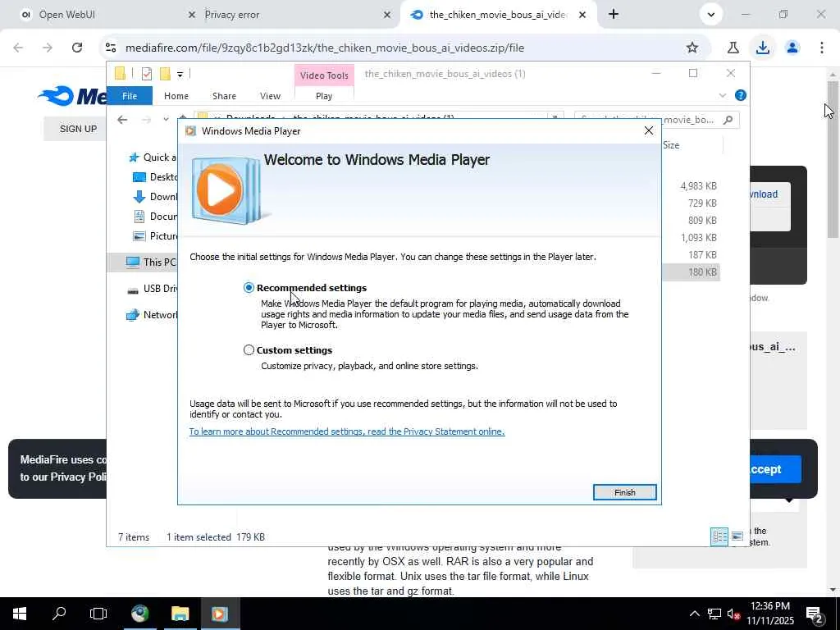The width and height of the screenshot is (840, 630).
Task: Click the File Explorer search magnifier icon
Action: 728,120
